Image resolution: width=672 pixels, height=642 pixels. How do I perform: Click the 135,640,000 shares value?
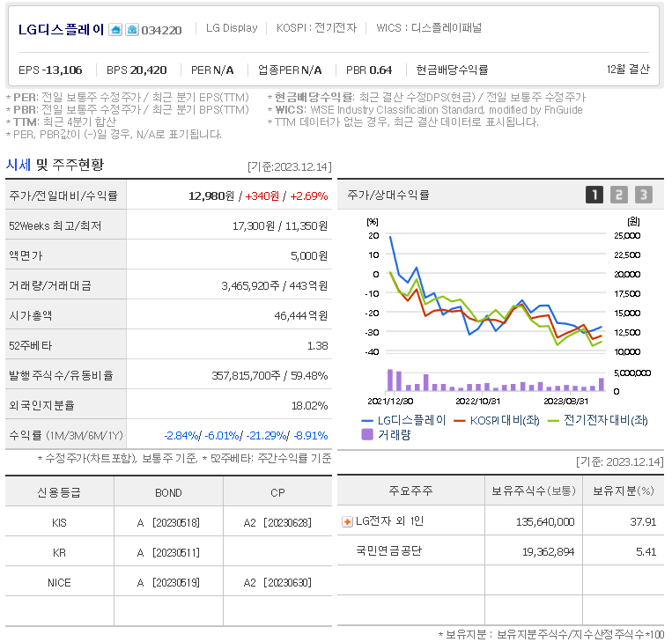pos(545,522)
